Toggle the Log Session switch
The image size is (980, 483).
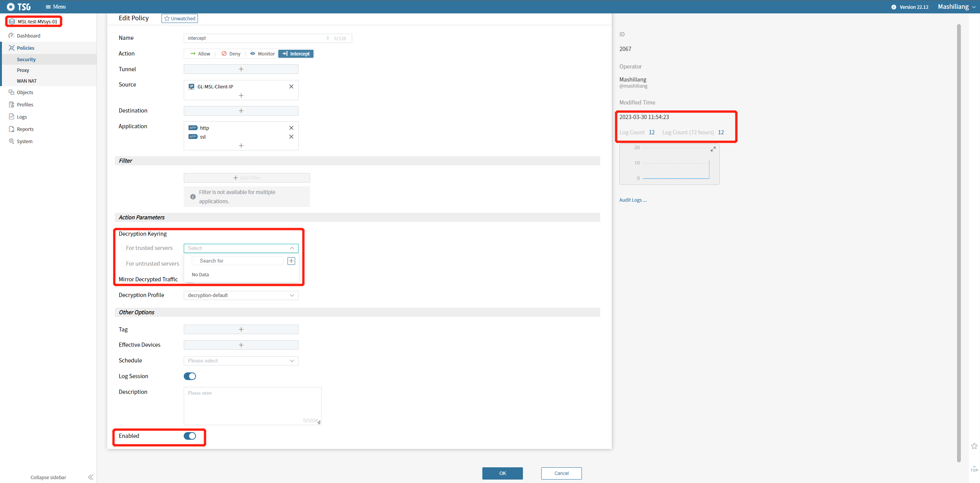coord(190,376)
